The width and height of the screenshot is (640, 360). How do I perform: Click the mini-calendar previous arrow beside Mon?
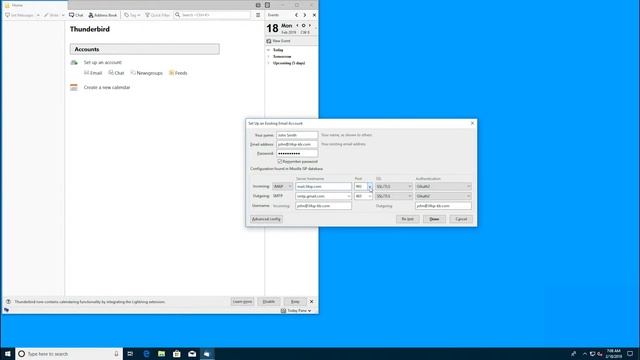pos(297,25)
